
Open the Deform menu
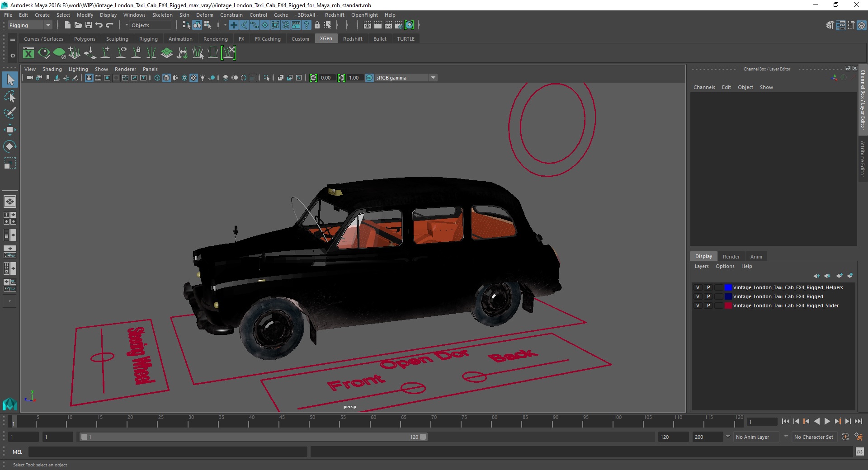point(204,15)
